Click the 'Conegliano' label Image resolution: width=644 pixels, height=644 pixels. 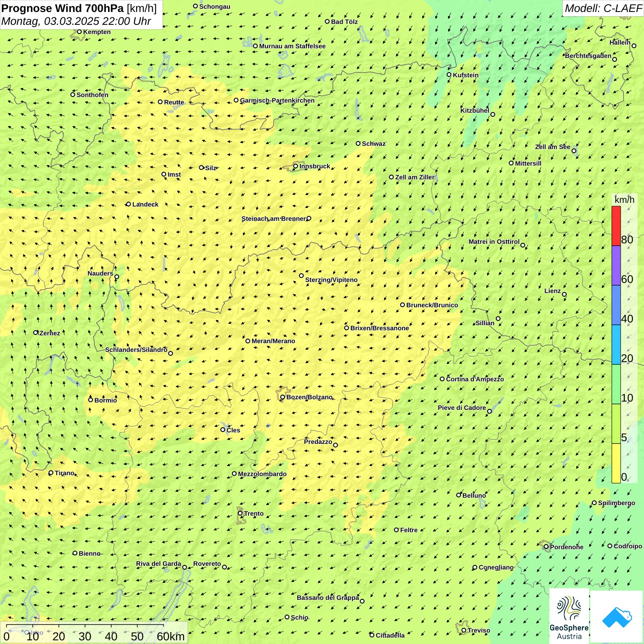[x=496, y=567]
